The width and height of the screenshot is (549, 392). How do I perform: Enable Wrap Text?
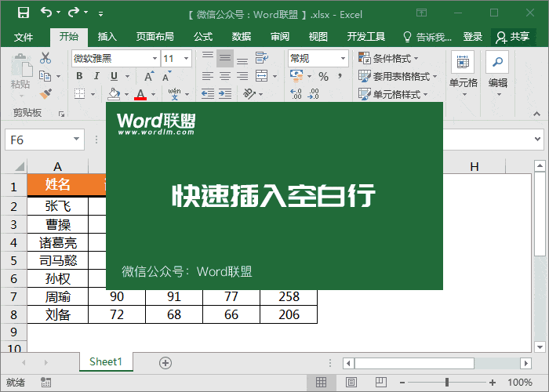pos(261,58)
